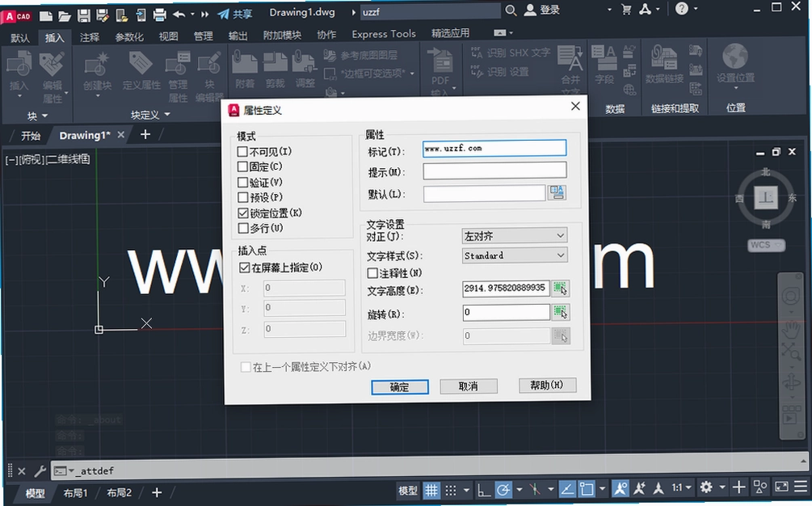Toggle ortho mode icon in status bar

click(x=484, y=489)
